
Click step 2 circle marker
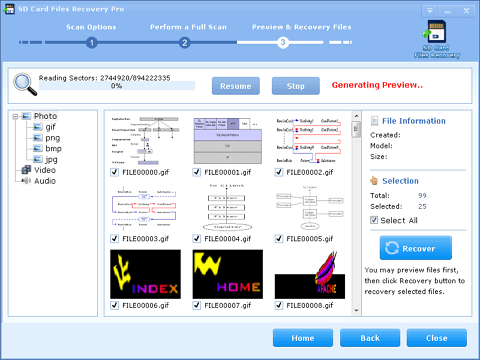184,43
